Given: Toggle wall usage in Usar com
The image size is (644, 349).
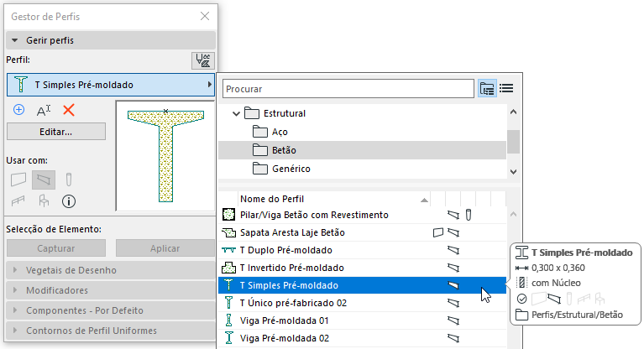Looking at the screenshot, I should [x=18, y=179].
